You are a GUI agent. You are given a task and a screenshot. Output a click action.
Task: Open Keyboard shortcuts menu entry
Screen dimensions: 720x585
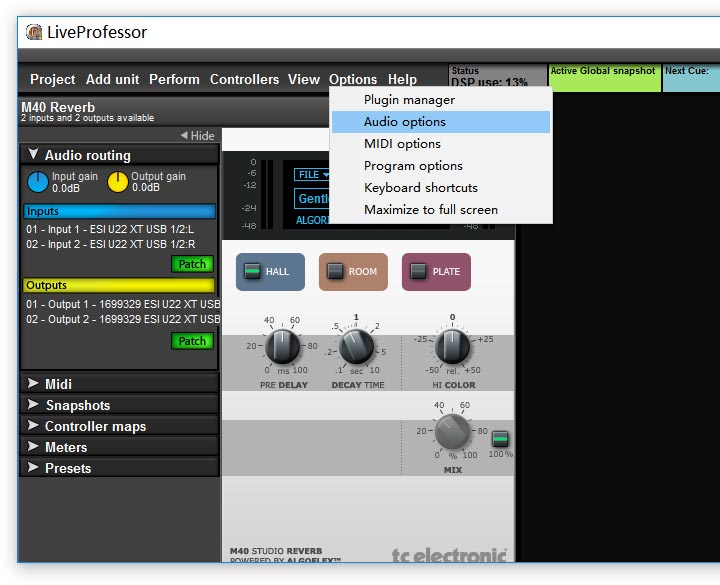(x=441, y=188)
